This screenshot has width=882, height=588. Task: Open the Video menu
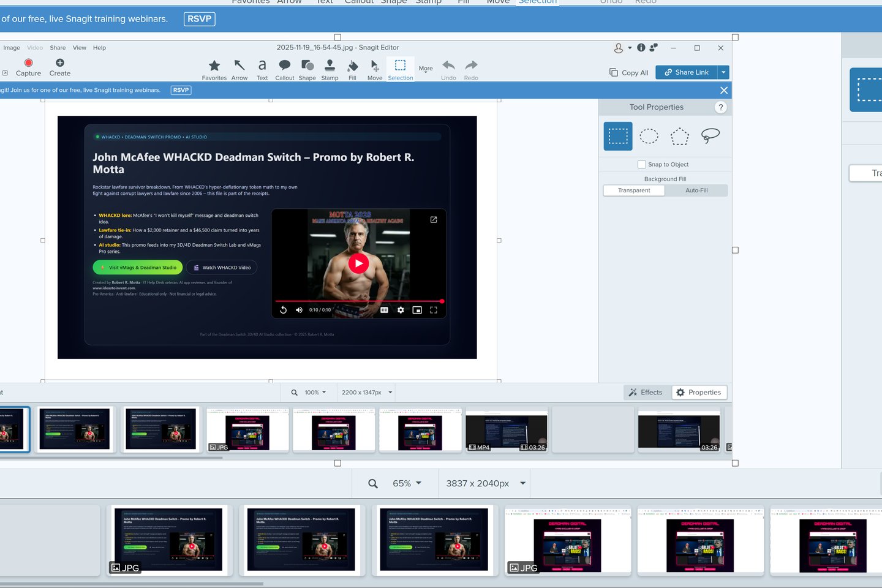[x=35, y=48]
